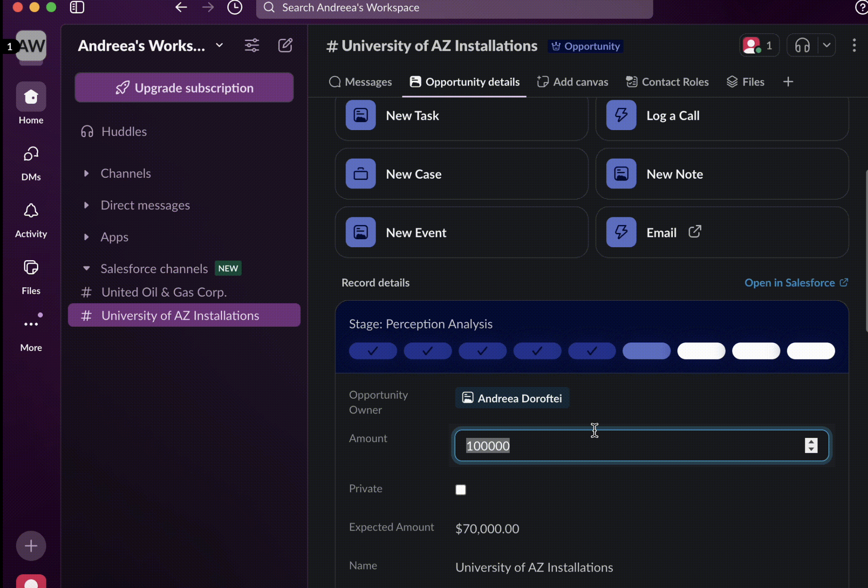Select University of AZ Installations channel

(184, 315)
